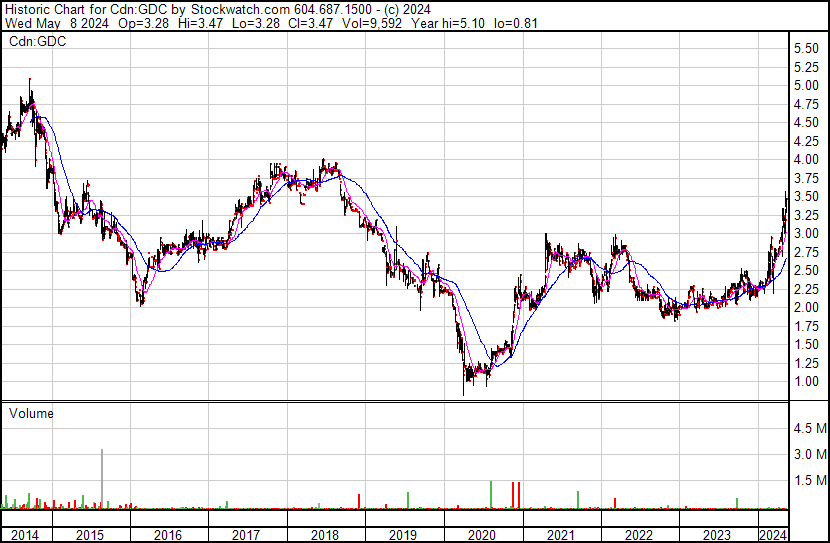
Task: Click the 'Historic Chart for Cdn:GDC' title text
Action: (x=86, y=9)
